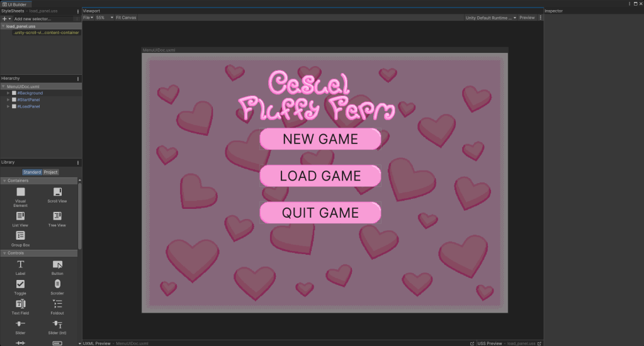Click the QUIT GAME button in canvas
Image resolution: width=644 pixels, height=346 pixels.
coord(320,213)
